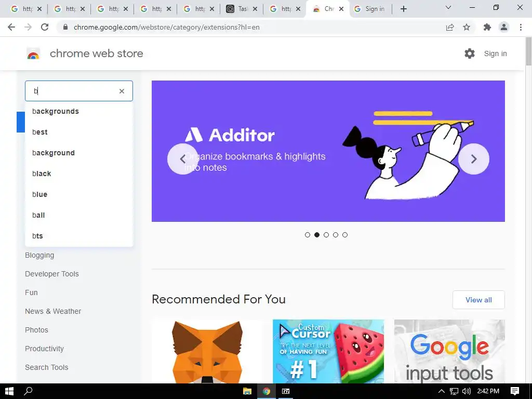
Task: Open the Custom Cursor extension thumbnail
Action: (328, 352)
